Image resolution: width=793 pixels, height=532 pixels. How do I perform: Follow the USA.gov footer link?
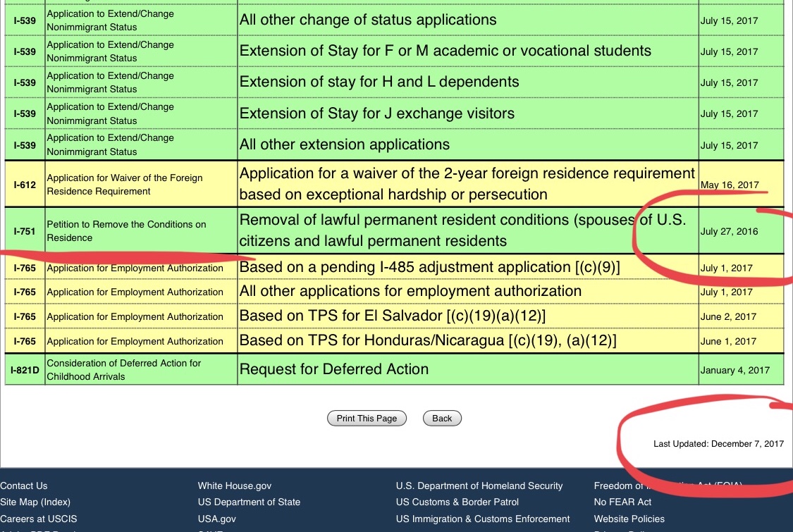point(216,519)
